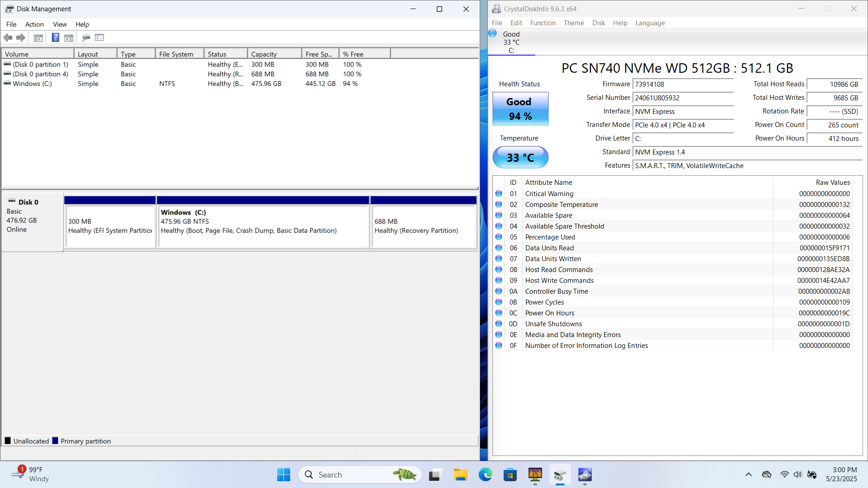Click the Power On Hours value 412 hours
868x488 pixels.
point(835,139)
